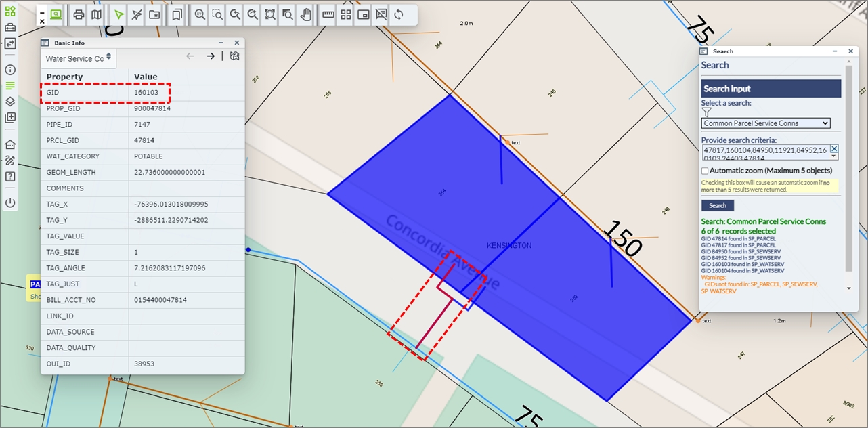Screen dimensions: 868x428
Task: Open the layers icon in the left sidebar
Action: pos(10,102)
